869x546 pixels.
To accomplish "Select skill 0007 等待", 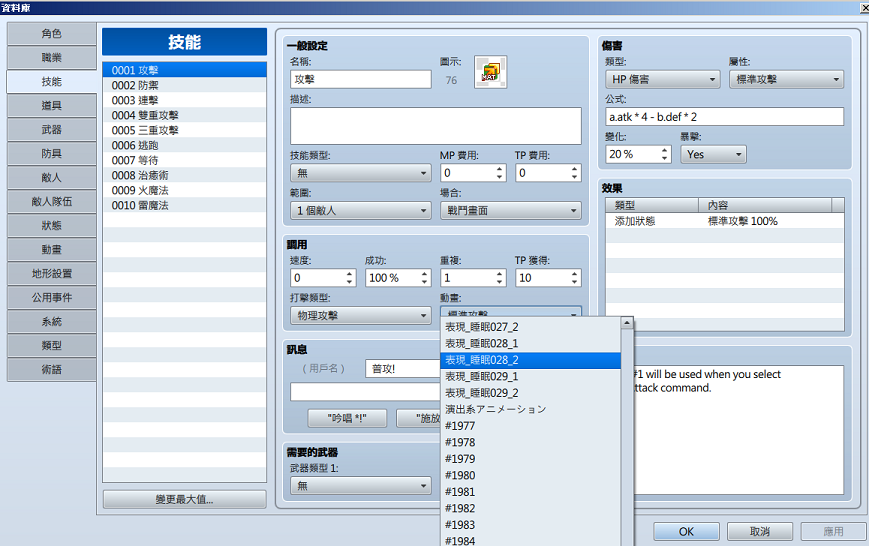I will pyautogui.click(x=185, y=160).
